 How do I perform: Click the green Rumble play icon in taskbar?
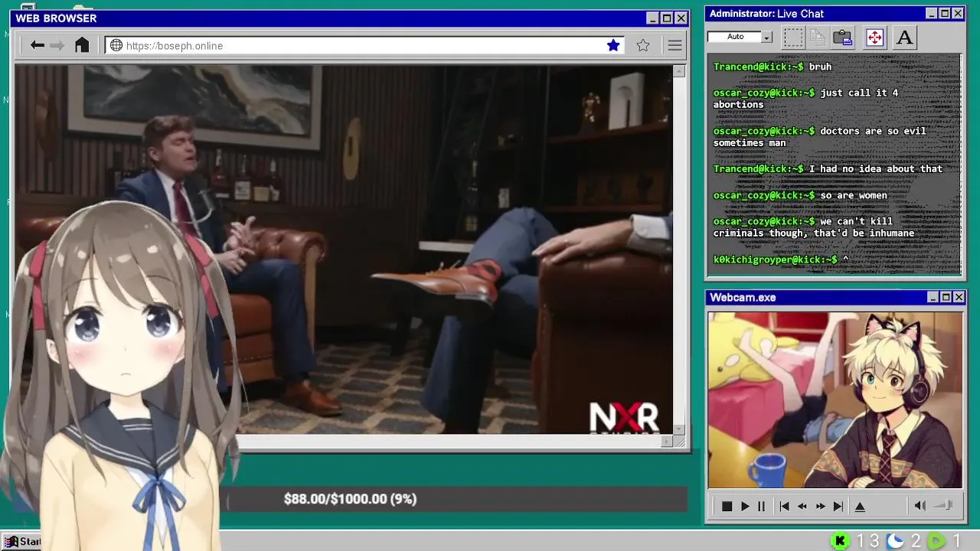936,541
